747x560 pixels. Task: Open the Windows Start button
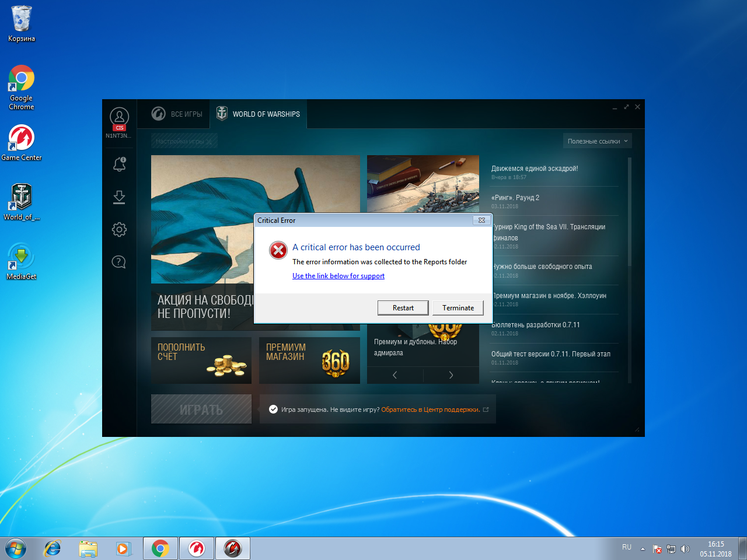tap(16, 548)
